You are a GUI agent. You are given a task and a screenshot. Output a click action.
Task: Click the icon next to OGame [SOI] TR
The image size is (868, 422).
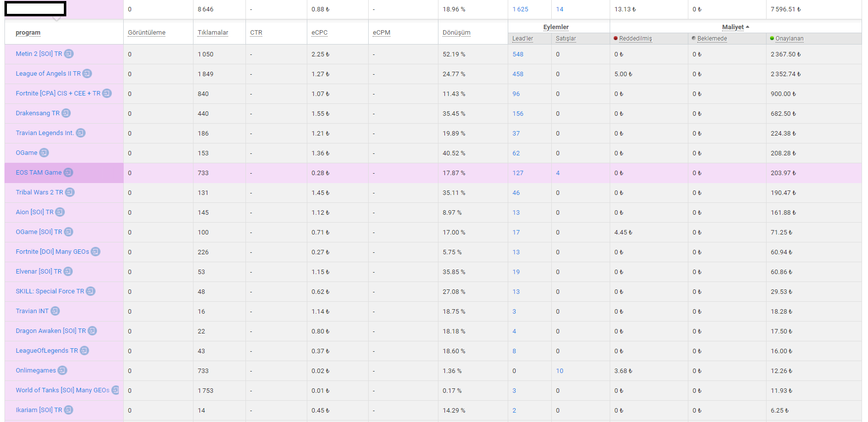coord(69,232)
